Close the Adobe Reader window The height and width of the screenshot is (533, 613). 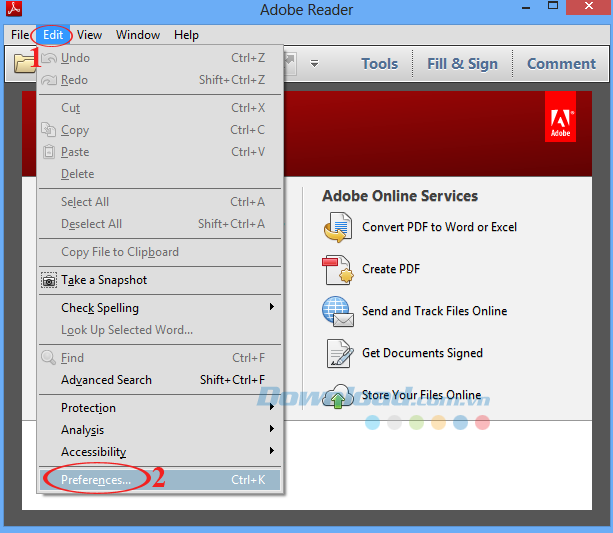(589, 7)
